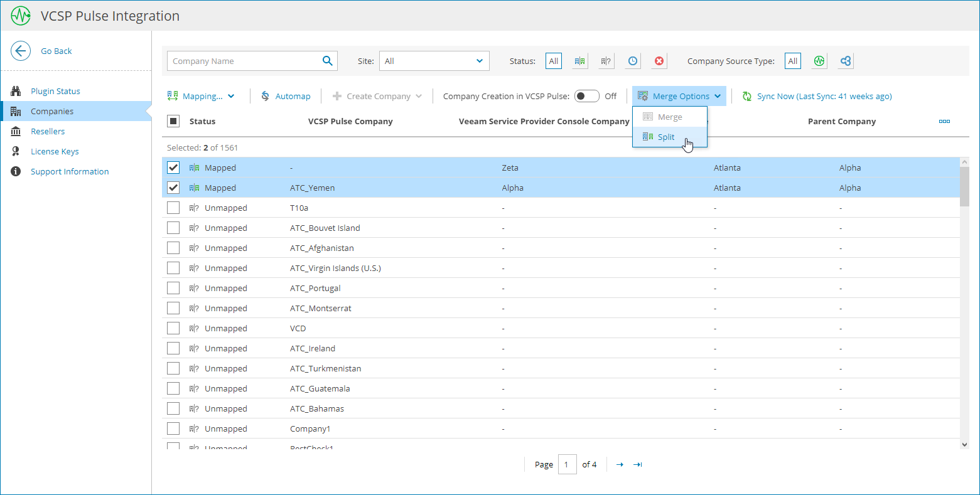980x495 pixels.
Task: Click the License Keys icon
Action: point(16,151)
